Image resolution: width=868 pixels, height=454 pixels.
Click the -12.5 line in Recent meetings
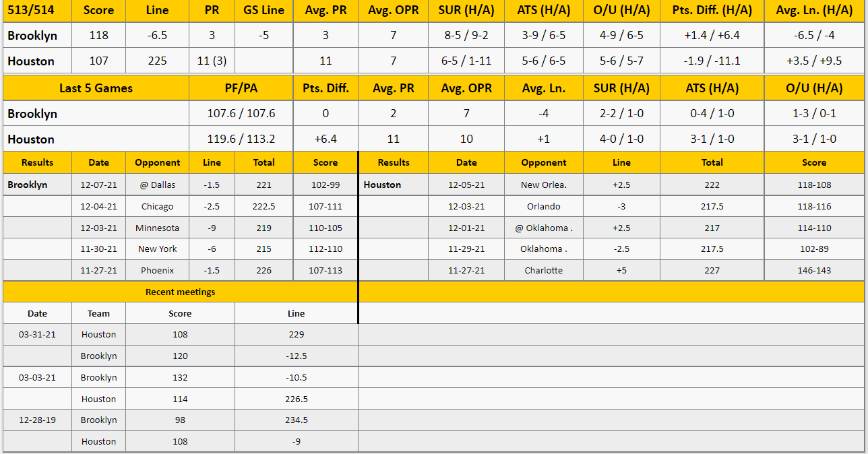tap(296, 356)
